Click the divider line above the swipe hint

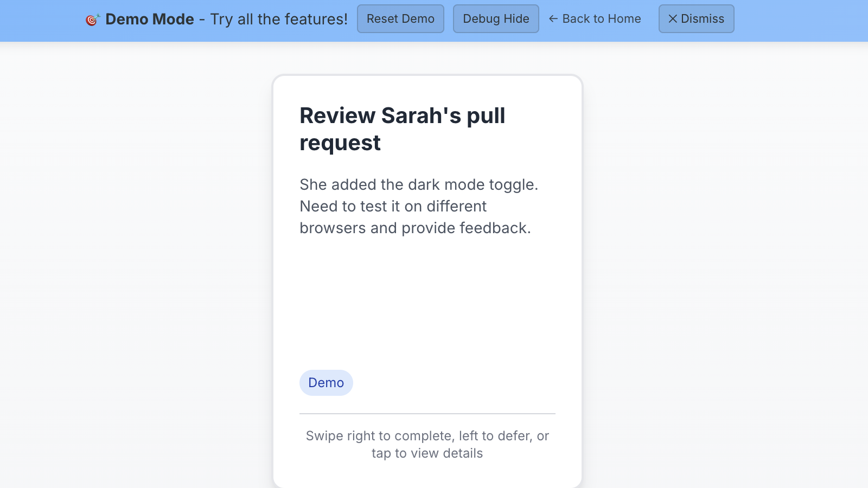pos(427,414)
